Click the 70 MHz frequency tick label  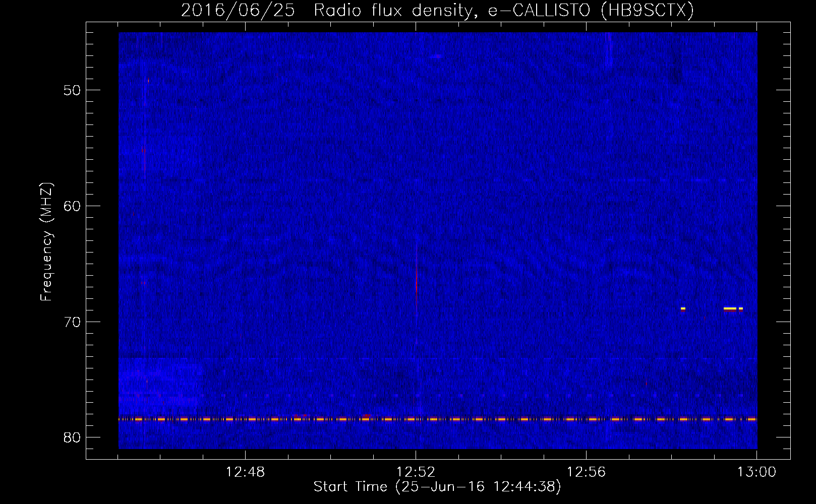point(72,322)
